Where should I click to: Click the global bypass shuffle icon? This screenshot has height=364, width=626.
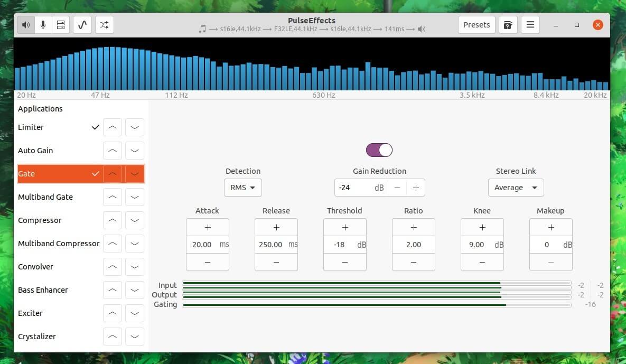pos(104,24)
